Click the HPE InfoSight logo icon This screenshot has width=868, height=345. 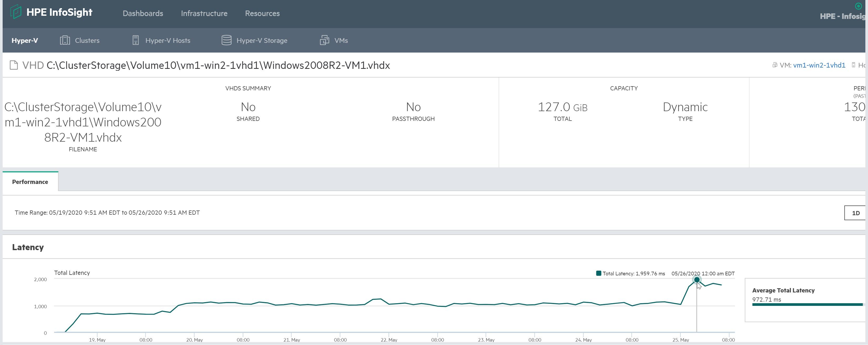(16, 12)
